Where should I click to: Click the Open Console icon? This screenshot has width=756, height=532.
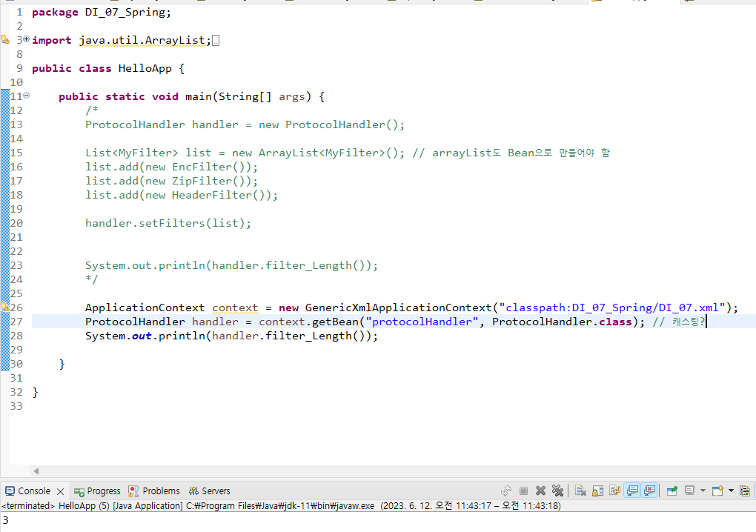point(718,491)
